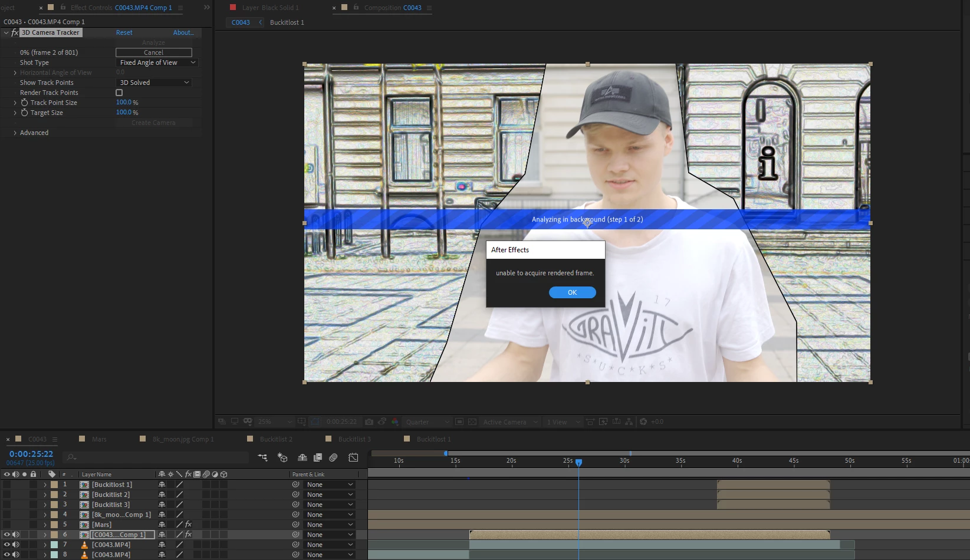The height and width of the screenshot is (560, 970).
Task: Enable Motion Blur for the composition
Action: [x=333, y=457]
